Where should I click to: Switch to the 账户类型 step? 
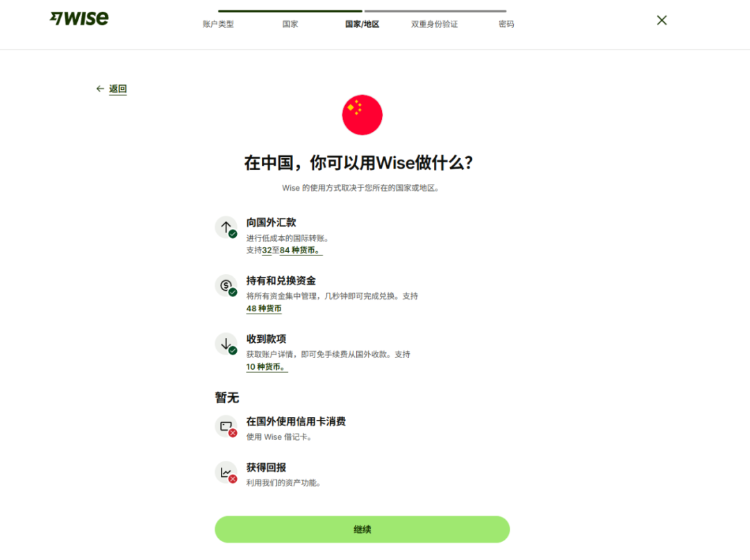[x=219, y=23]
